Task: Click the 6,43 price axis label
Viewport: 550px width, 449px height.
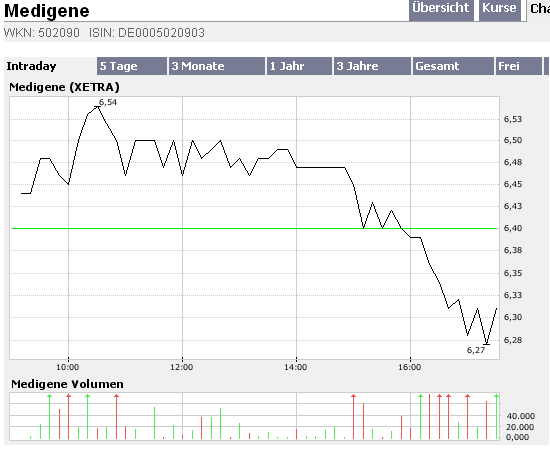Action: coord(513,206)
